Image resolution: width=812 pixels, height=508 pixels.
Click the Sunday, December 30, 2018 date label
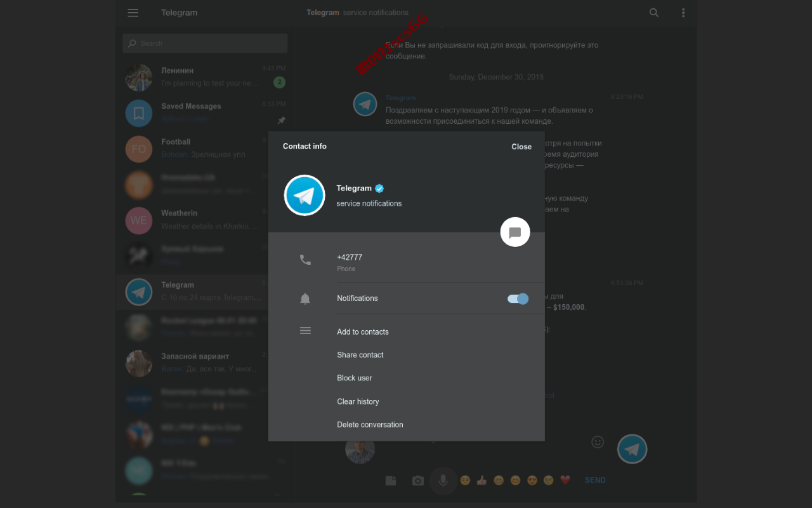tap(496, 77)
